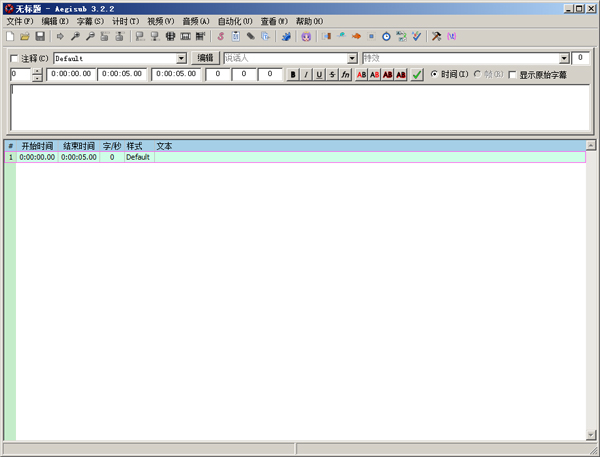Snap to scene icon in toolbar
The height and width of the screenshot is (457, 600).
tap(186, 36)
